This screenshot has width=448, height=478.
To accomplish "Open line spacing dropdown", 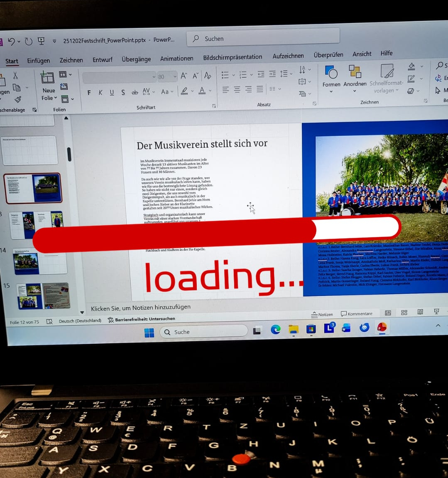I will 286,74.
